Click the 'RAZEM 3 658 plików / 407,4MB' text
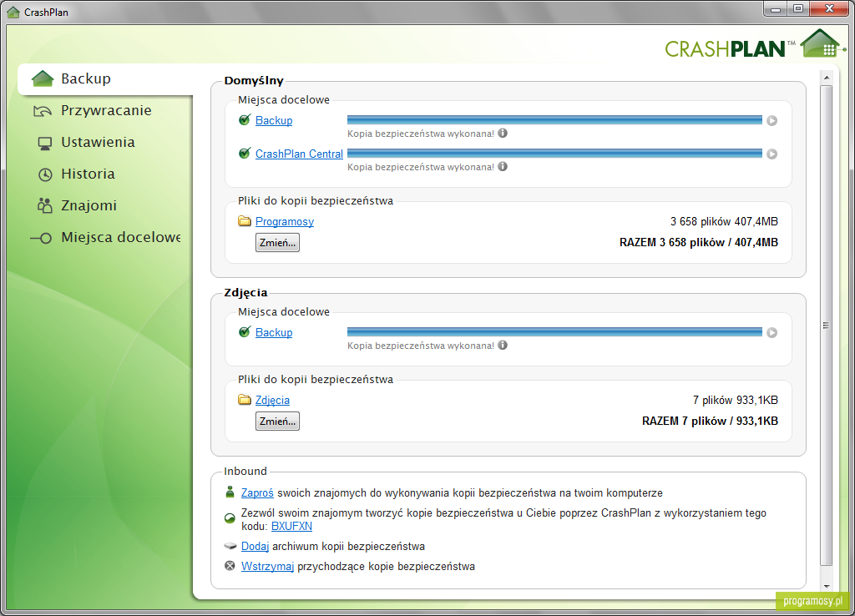 click(x=699, y=242)
